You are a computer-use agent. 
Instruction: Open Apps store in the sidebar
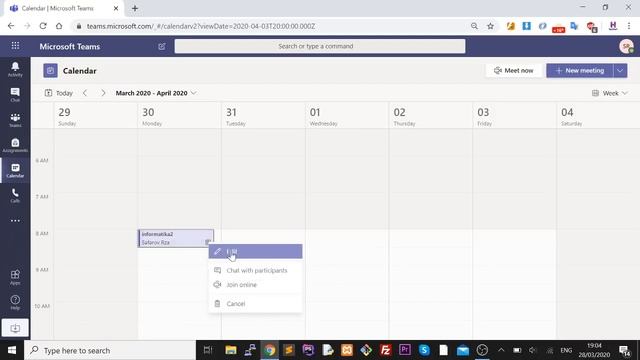tap(15, 277)
